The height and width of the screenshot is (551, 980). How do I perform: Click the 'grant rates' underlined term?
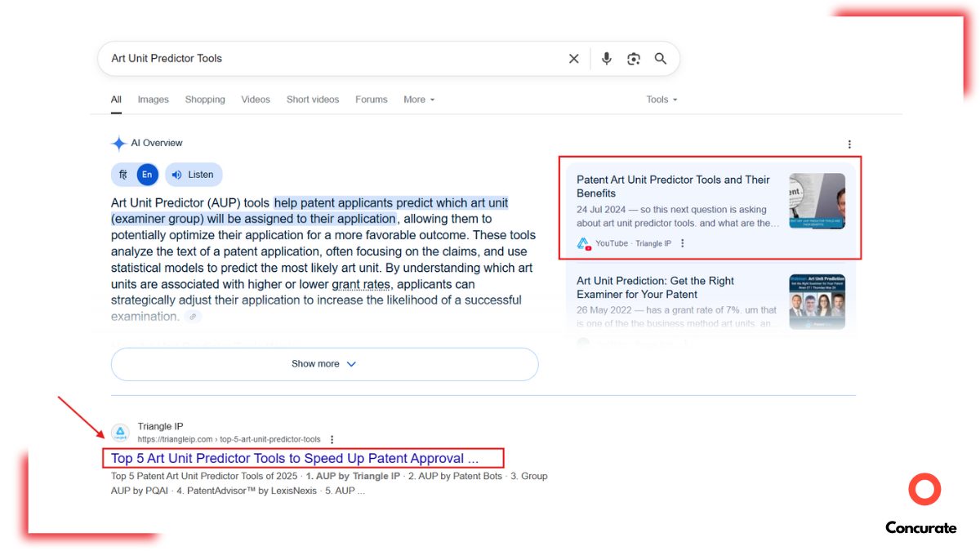tap(361, 284)
